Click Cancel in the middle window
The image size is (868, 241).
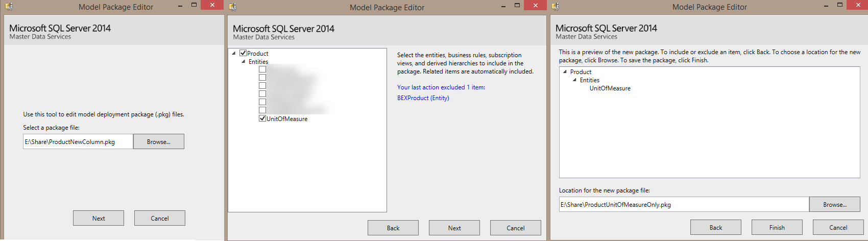(516, 228)
